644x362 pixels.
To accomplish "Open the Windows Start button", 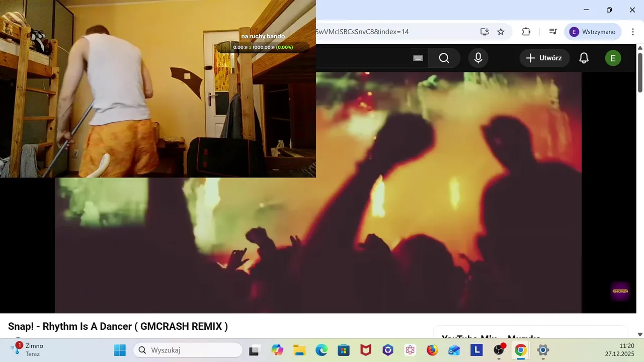I will [x=120, y=350].
